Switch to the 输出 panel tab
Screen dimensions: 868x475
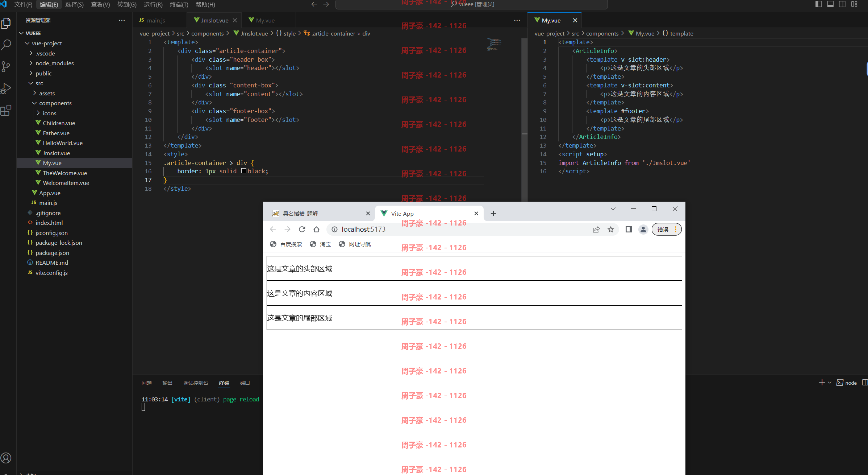[x=167, y=383]
